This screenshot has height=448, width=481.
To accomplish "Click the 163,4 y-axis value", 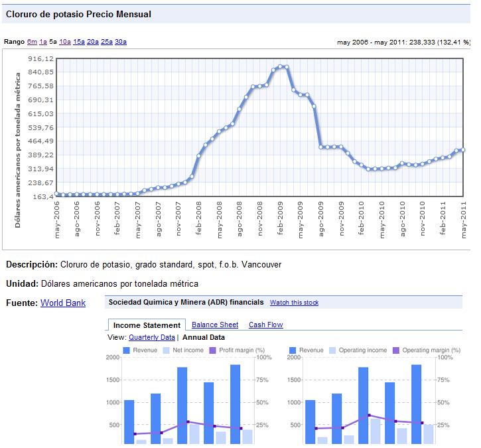I will tap(43, 196).
